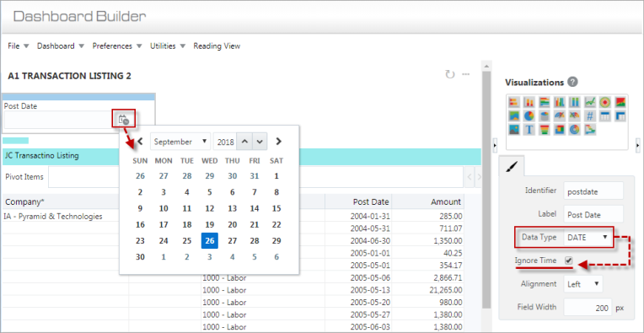Increase the calendar year with up arrow

[244, 142]
